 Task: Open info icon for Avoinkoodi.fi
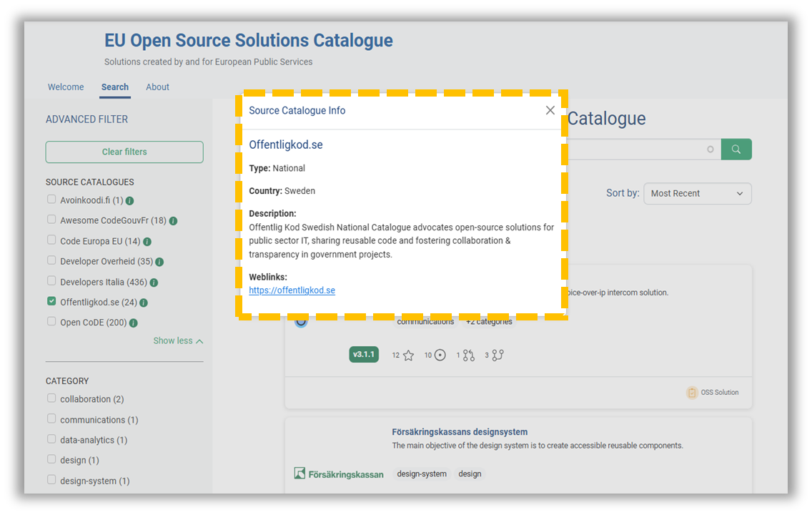[130, 200]
